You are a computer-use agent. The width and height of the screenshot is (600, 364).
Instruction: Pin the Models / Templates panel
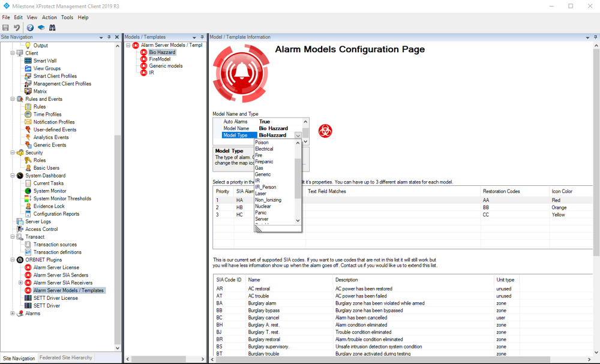click(202, 37)
